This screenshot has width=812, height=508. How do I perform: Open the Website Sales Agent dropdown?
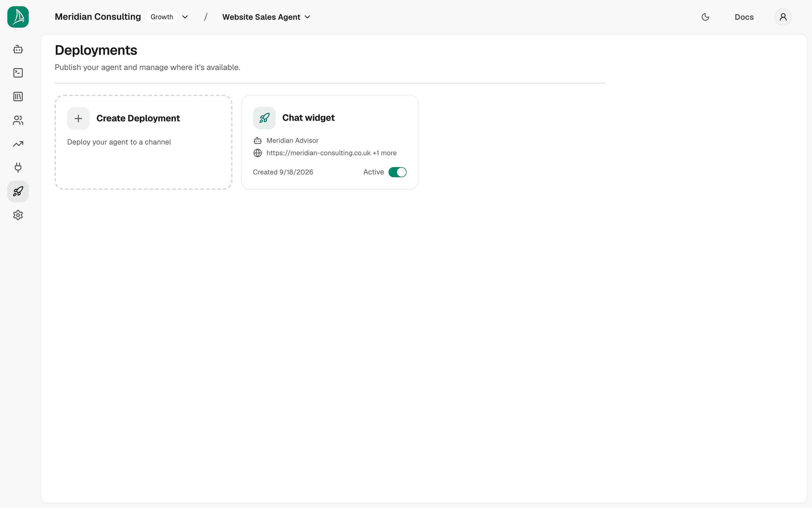click(x=266, y=17)
